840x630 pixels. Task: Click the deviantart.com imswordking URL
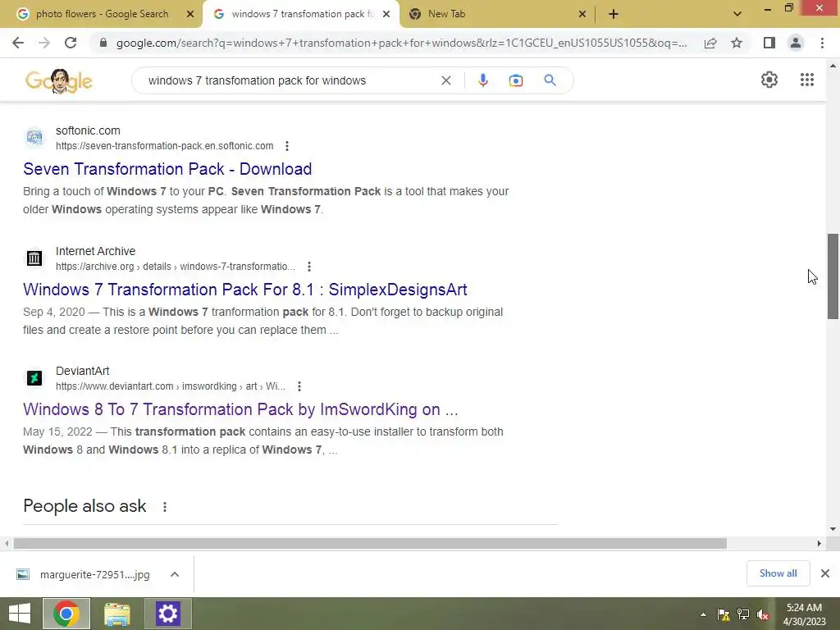(171, 386)
